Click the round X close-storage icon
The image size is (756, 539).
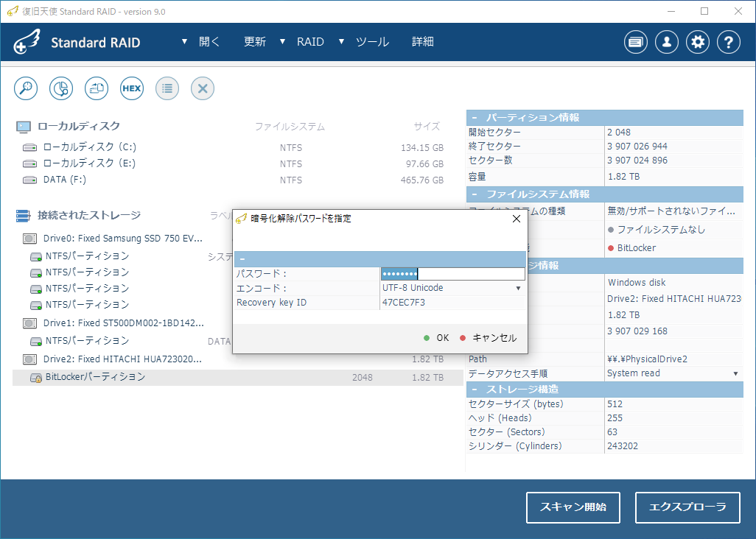pos(203,88)
